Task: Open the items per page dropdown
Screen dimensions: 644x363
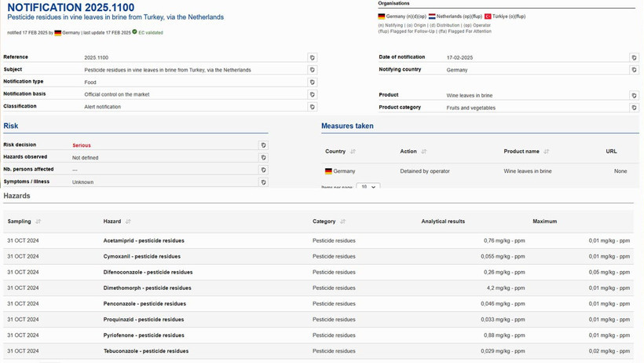Action: click(368, 186)
